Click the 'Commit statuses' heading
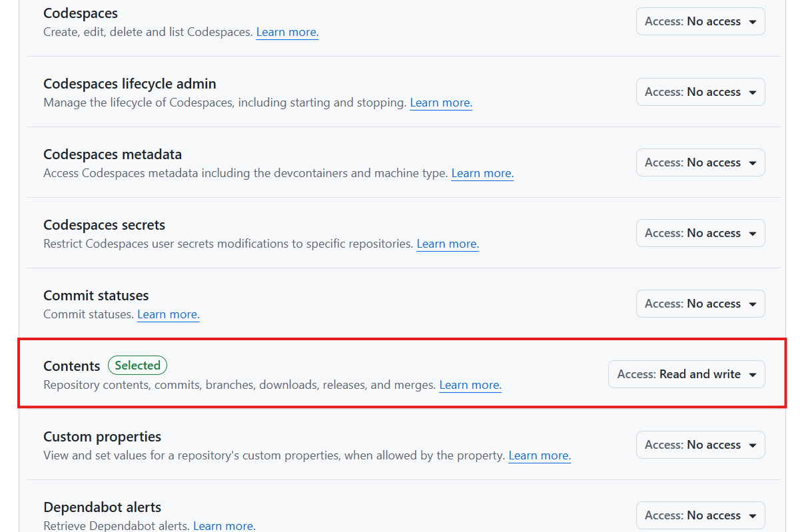 [x=96, y=296]
